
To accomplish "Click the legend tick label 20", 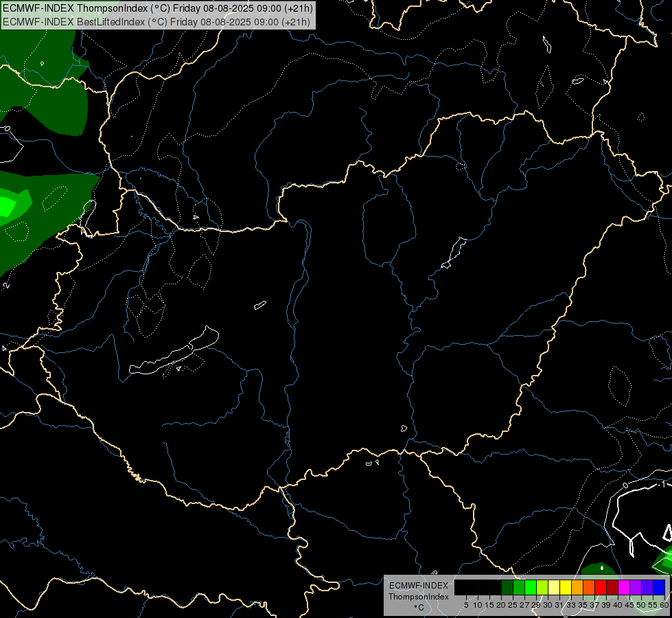I will (500, 605).
